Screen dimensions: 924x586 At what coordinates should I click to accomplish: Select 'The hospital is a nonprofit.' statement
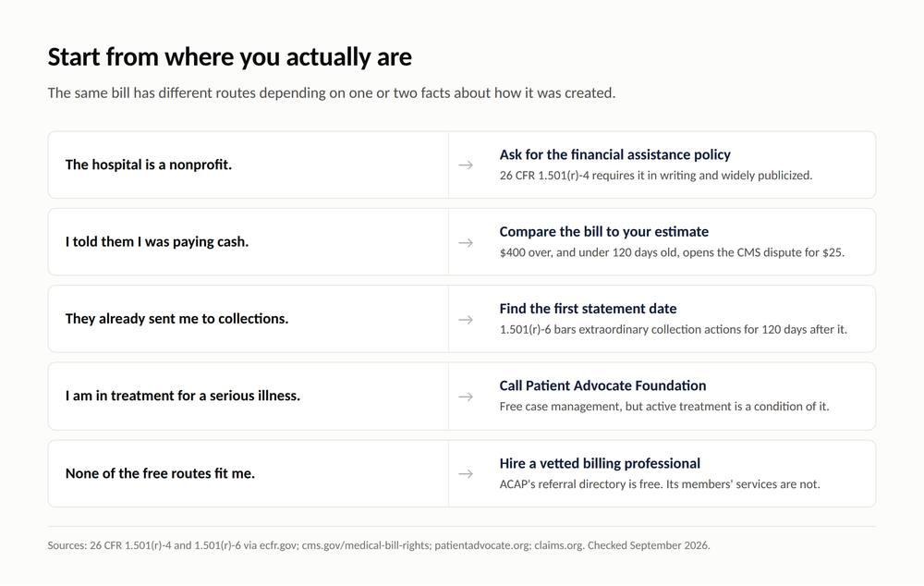(149, 165)
